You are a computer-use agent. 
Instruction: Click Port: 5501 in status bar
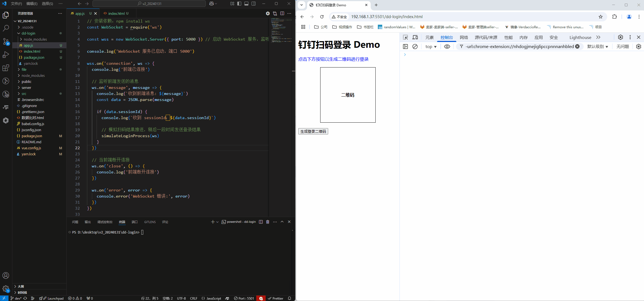tap(244, 298)
